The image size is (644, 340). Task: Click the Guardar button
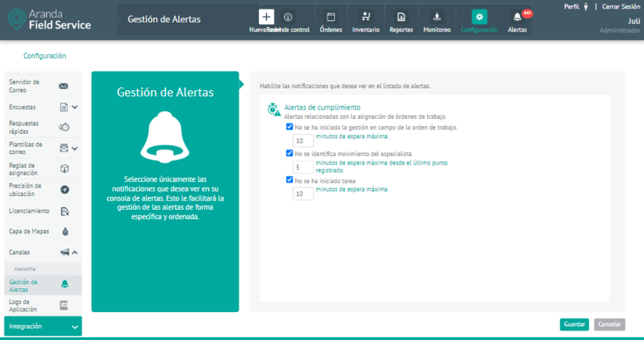574,324
